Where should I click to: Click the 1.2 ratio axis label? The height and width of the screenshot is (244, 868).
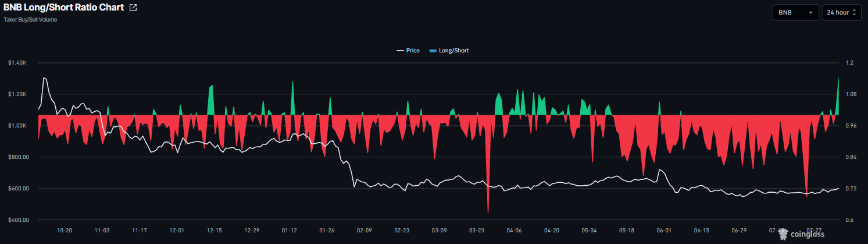point(849,63)
